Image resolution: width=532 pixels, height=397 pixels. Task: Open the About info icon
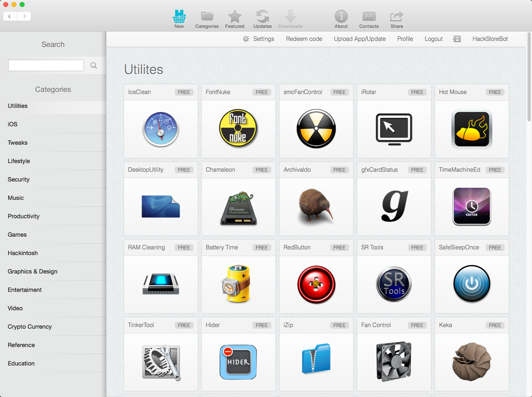(341, 16)
